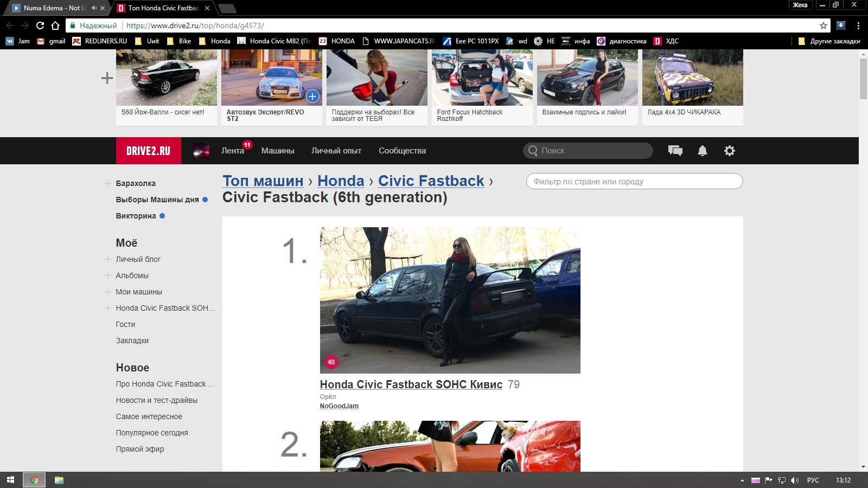Open the Honda Civic Fastback SOHC Кивис title
Image resolution: width=868 pixels, height=488 pixels.
(x=411, y=384)
